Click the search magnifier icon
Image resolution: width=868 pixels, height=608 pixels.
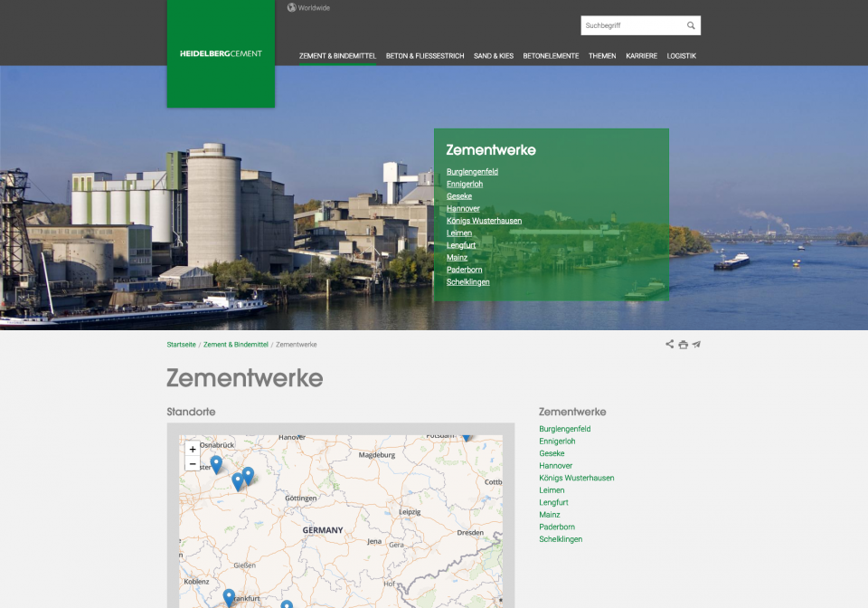tap(691, 25)
